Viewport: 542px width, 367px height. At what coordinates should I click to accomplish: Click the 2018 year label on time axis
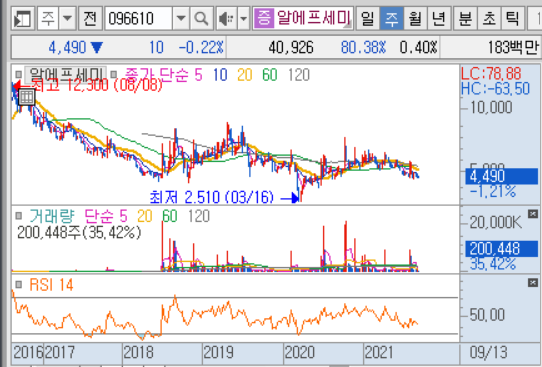point(138,352)
